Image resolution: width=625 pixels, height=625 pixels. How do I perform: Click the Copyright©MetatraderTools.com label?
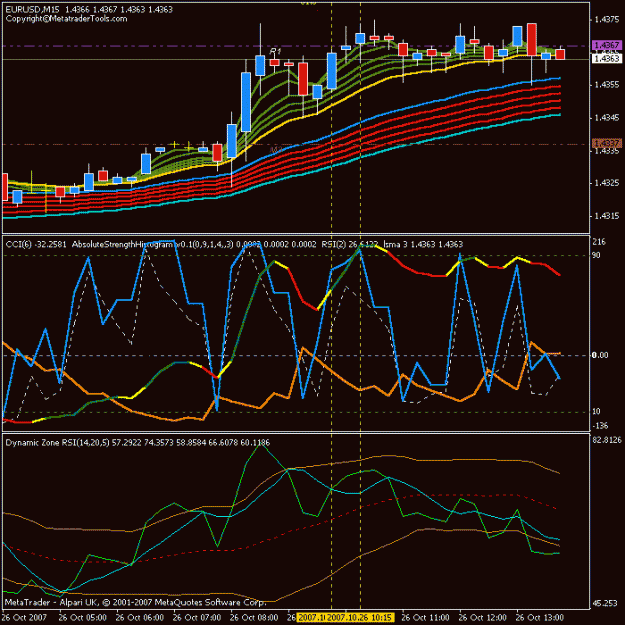coord(66,19)
